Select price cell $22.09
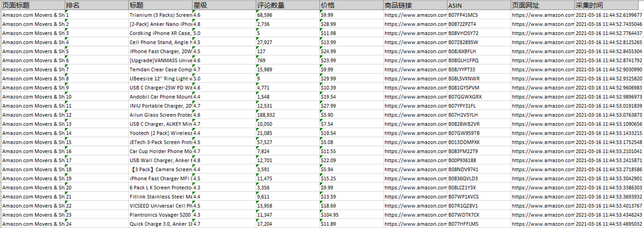The width and height of the screenshot is (644, 228). tap(351, 160)
